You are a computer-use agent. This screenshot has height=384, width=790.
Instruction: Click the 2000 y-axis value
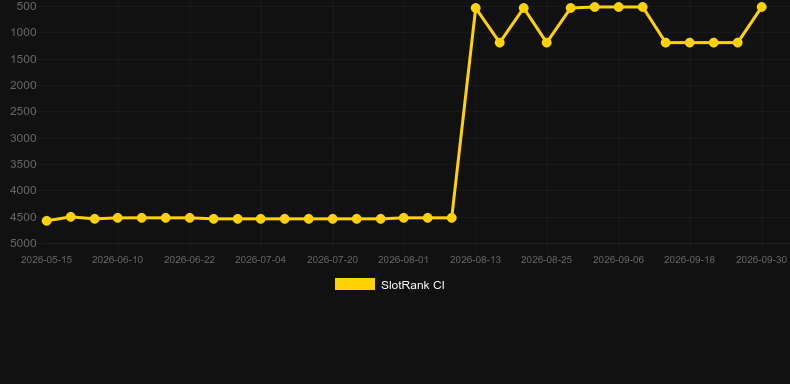[24, 85]
